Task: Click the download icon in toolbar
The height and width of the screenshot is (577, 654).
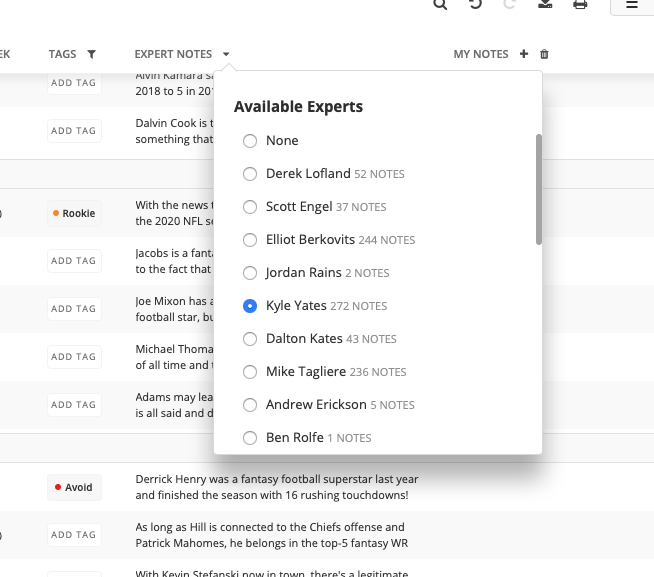Action: pyautogui.click(x=545, y=4)
